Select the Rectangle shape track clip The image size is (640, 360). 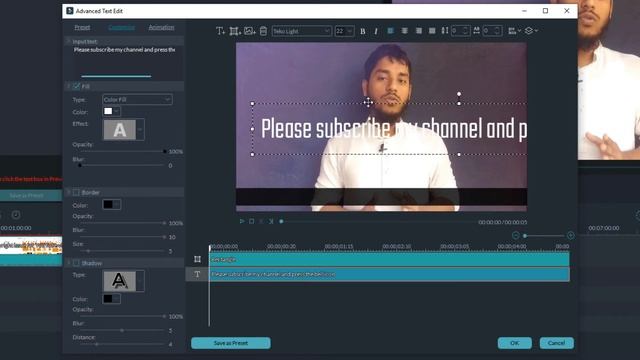[389, 259]
